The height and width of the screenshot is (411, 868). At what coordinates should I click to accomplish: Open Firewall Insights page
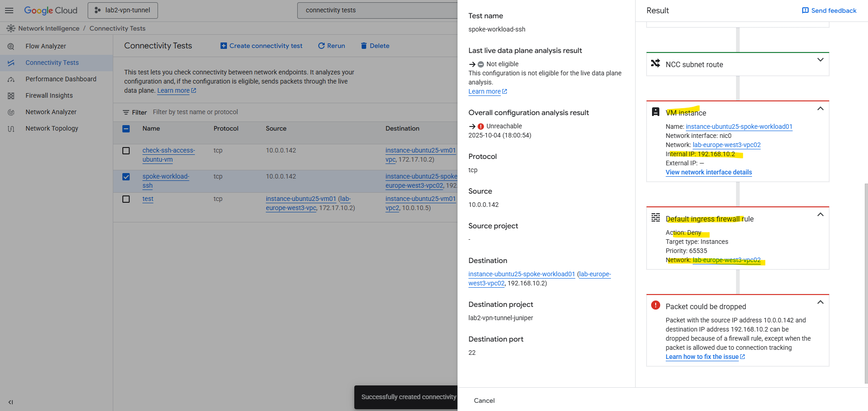pos(49,95)
